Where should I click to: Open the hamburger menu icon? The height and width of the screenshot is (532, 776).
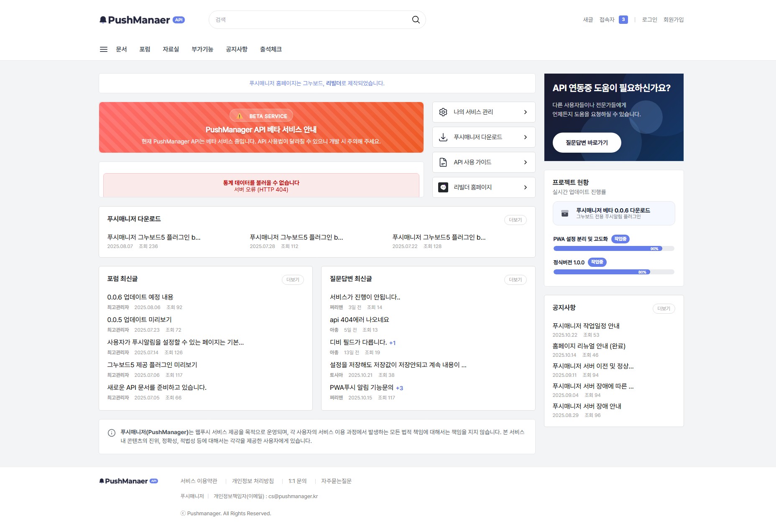pos(104,49)
